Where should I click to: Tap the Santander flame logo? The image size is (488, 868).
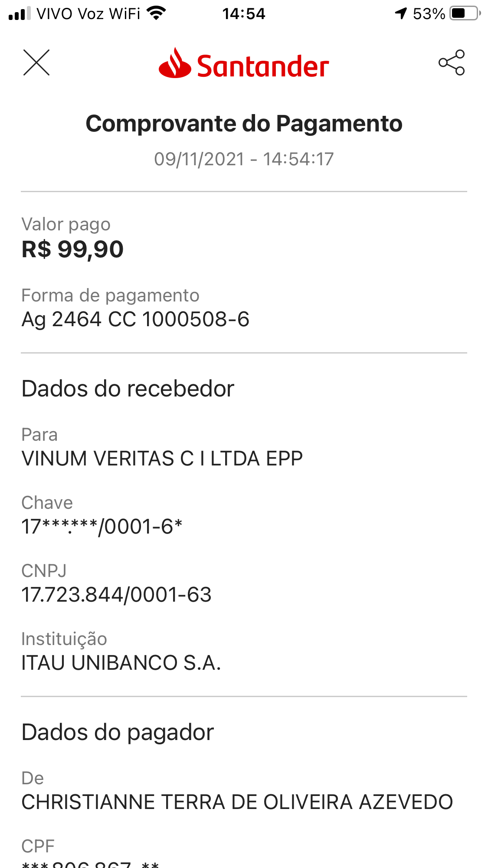[175, 63]
